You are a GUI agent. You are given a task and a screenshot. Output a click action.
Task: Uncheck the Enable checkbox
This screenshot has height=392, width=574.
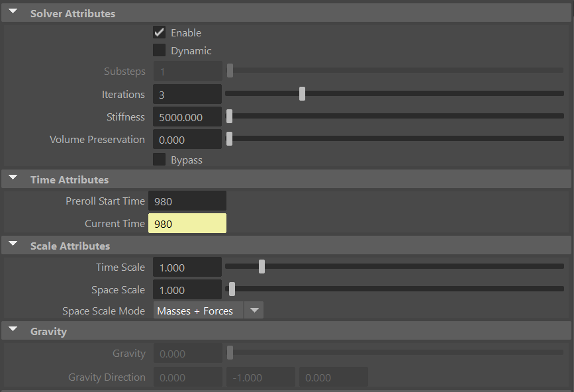[x=159, y=32]
